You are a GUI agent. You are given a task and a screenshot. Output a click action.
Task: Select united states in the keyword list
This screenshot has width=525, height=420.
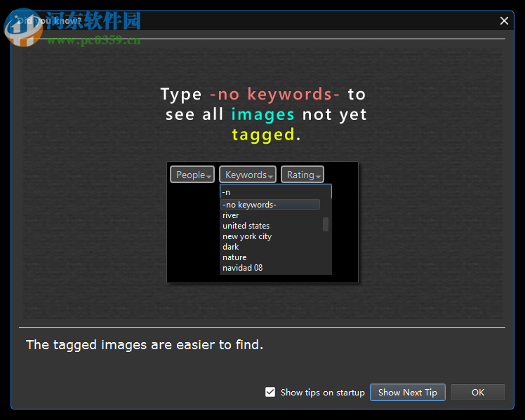point(246,226)
